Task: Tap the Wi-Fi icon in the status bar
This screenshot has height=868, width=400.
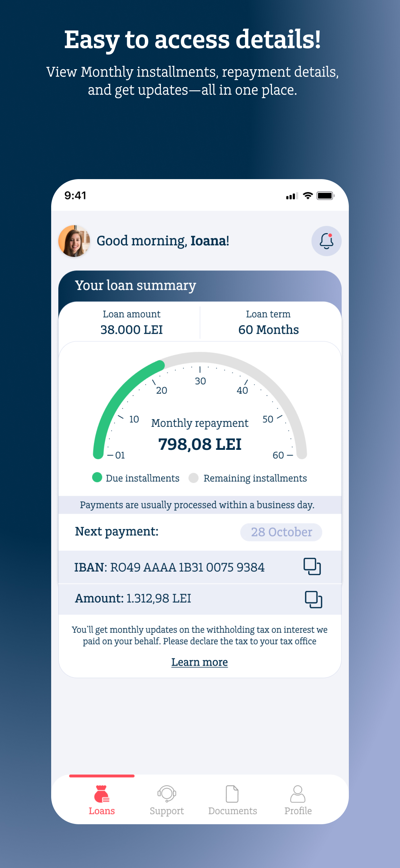Action: coord(308,196)
